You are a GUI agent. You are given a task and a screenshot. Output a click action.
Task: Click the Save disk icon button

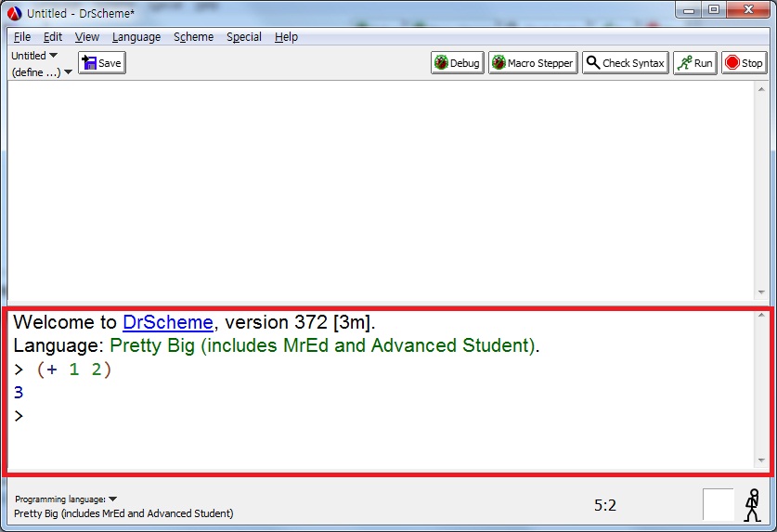point(101,63)
